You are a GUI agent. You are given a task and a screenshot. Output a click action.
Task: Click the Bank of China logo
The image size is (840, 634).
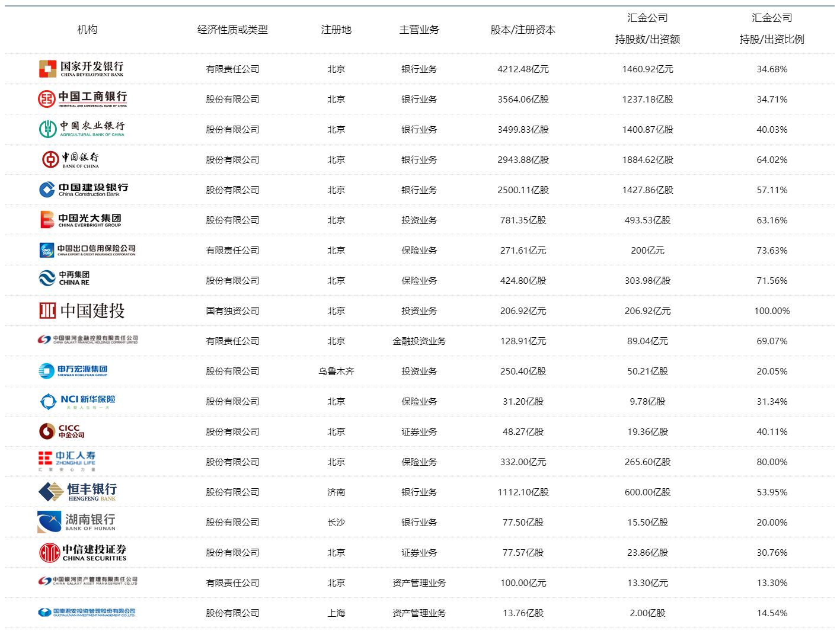[71, 159]
